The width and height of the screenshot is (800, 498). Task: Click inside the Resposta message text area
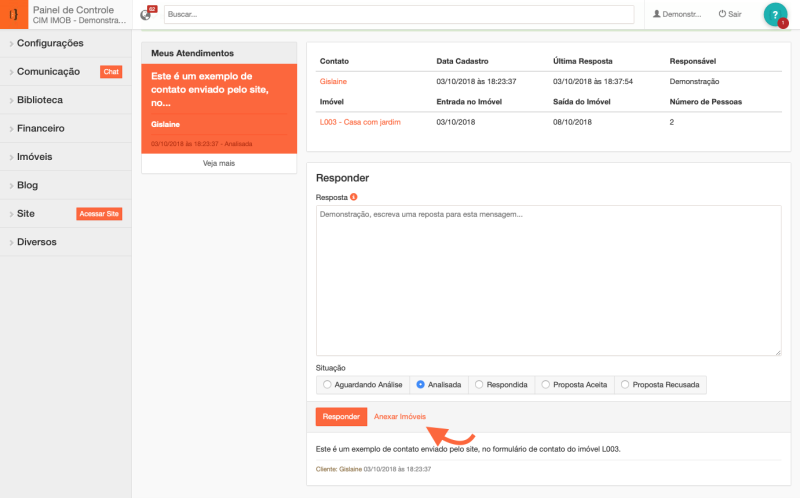548,280
